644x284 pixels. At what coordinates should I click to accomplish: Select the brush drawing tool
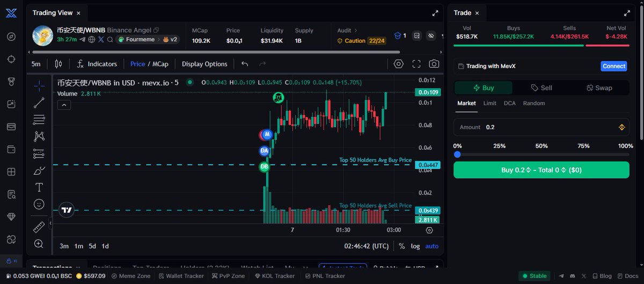pyautogui.click(x=39, y=171)
